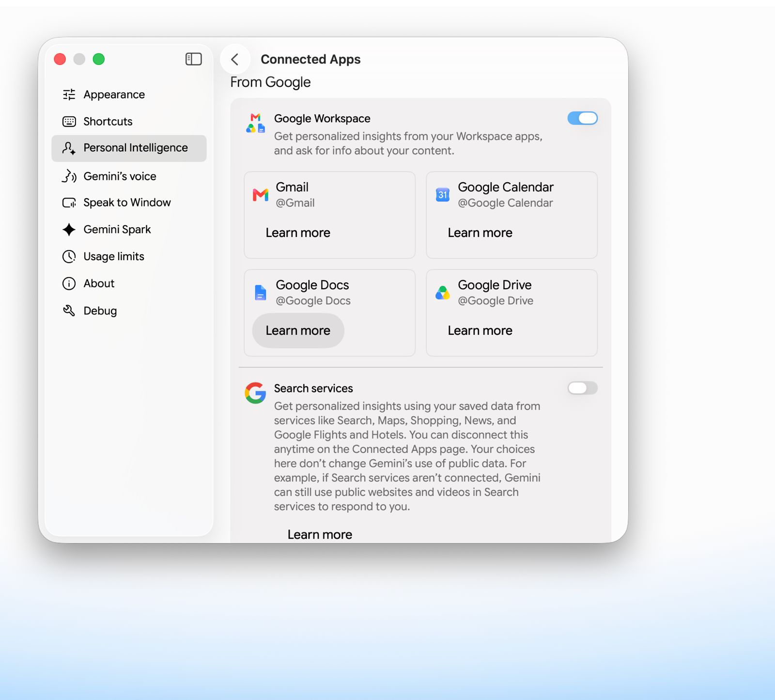Select Personal Intelligence in the sidebar

(129, 148)
